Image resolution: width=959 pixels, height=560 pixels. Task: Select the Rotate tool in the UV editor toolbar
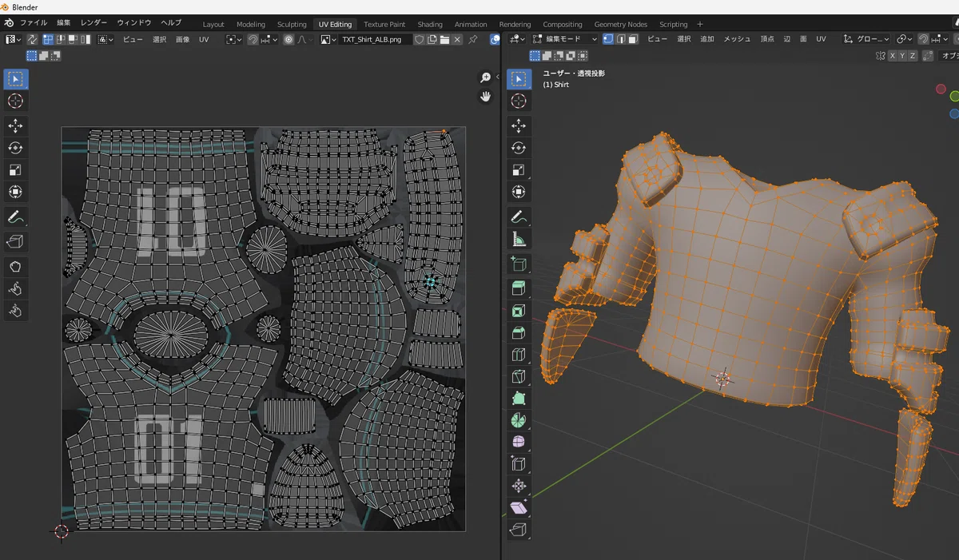click(x=15, y=148)
